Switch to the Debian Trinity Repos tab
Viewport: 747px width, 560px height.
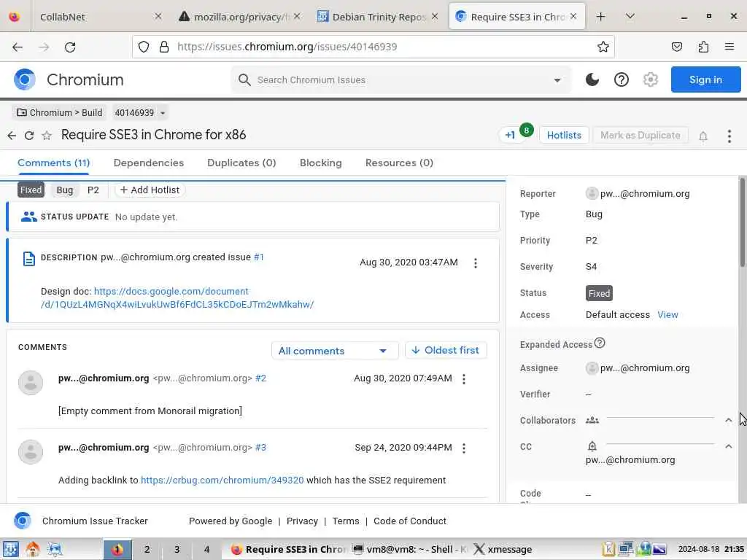[x=378, y=17]
